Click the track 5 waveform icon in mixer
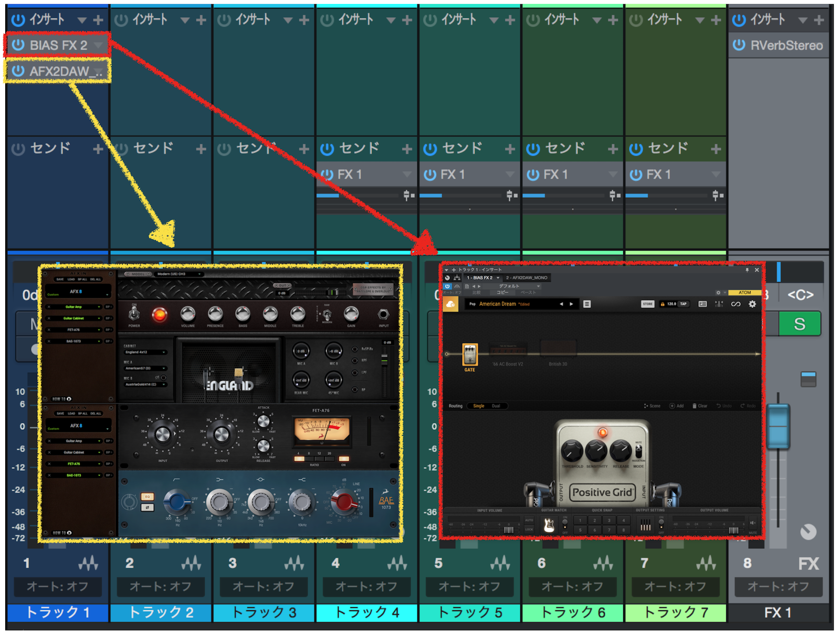 500,564
